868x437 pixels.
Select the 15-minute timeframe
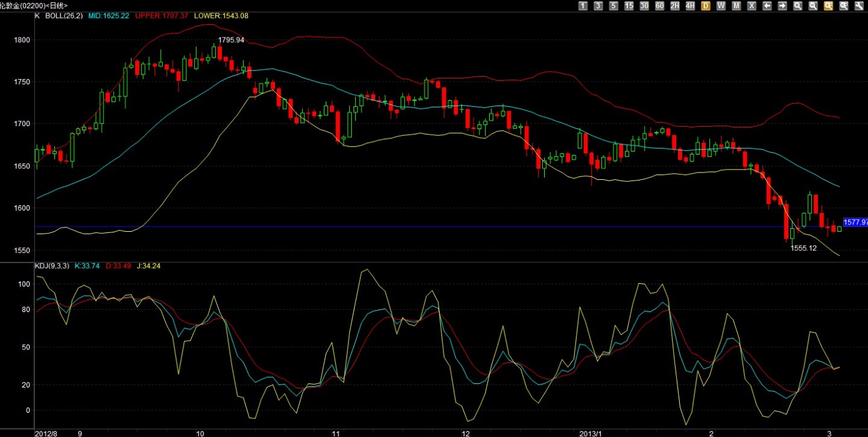[629, 5]
